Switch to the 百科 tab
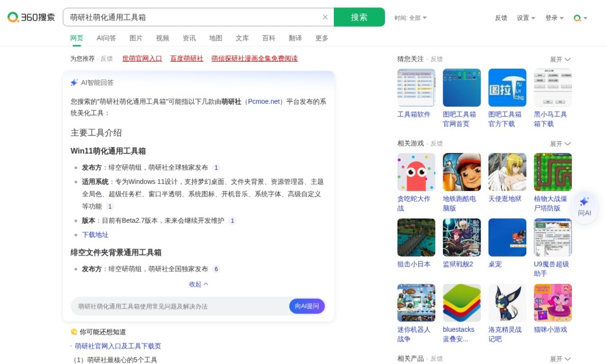This screenshot has width=607, height=364. click(269, 38)
